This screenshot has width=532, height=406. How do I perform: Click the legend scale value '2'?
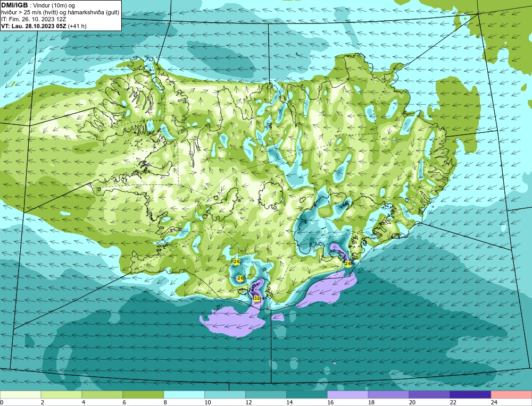[x=43, y=403]
